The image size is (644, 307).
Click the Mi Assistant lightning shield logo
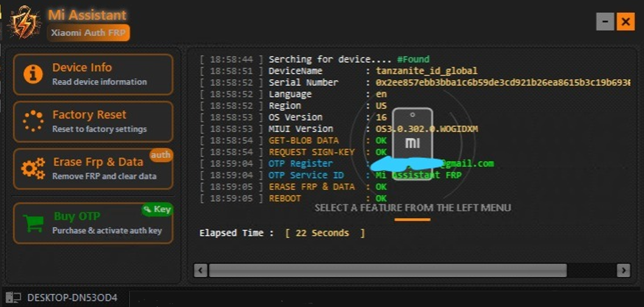[24, 22]
